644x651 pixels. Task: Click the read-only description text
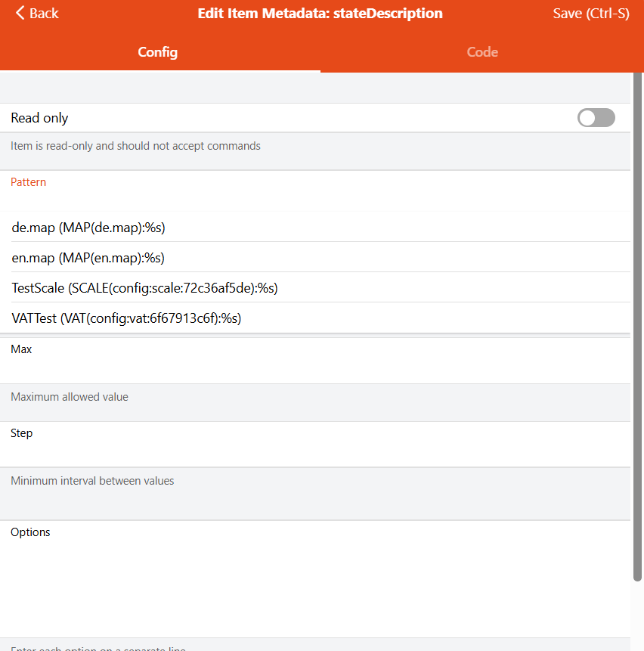[x=135, y=146]
